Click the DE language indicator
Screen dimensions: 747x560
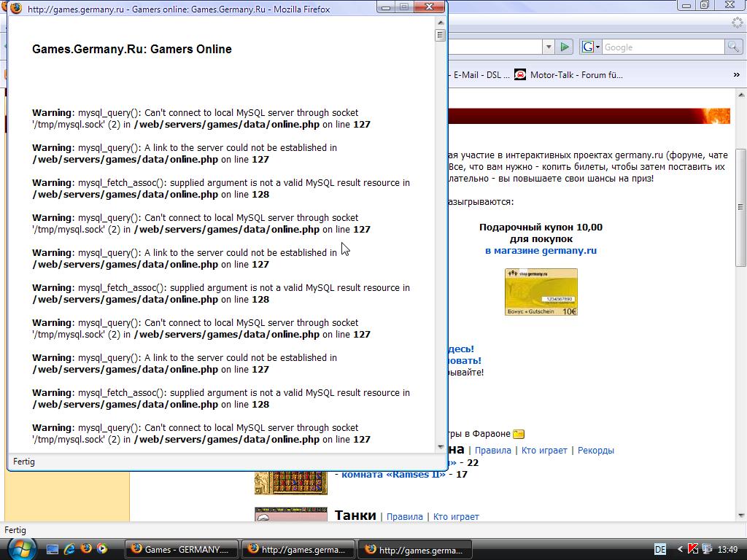pyautogui.click(x=660, y=549)
